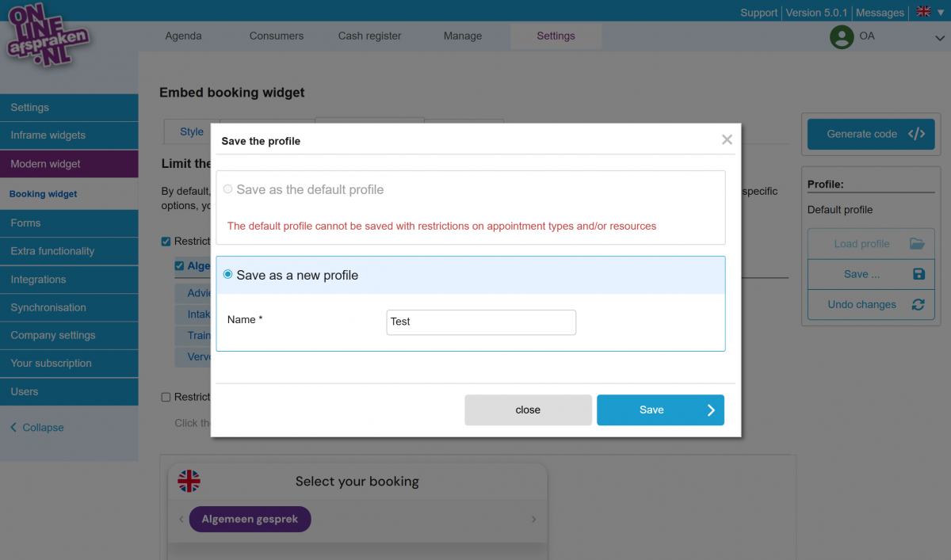Click the profile Name input field
The image size is (951, 560).
[x=480, y=322]
